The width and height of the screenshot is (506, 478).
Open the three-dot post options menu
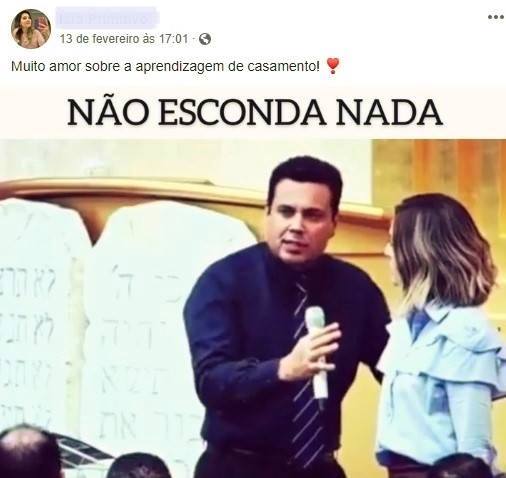[x=496, y=17]
